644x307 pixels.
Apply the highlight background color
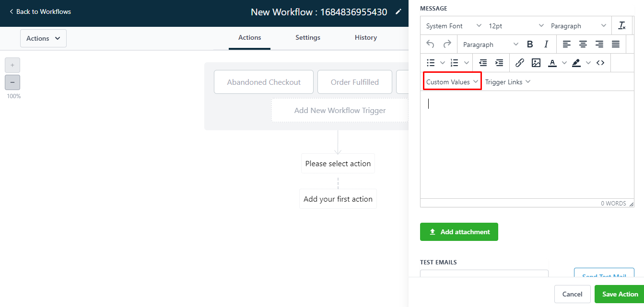tap(576, 63)
